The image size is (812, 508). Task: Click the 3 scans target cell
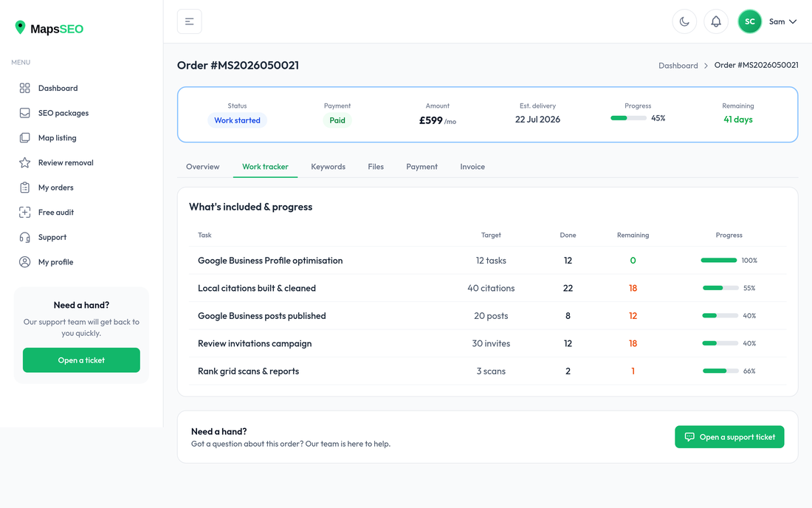coord(491,371)
